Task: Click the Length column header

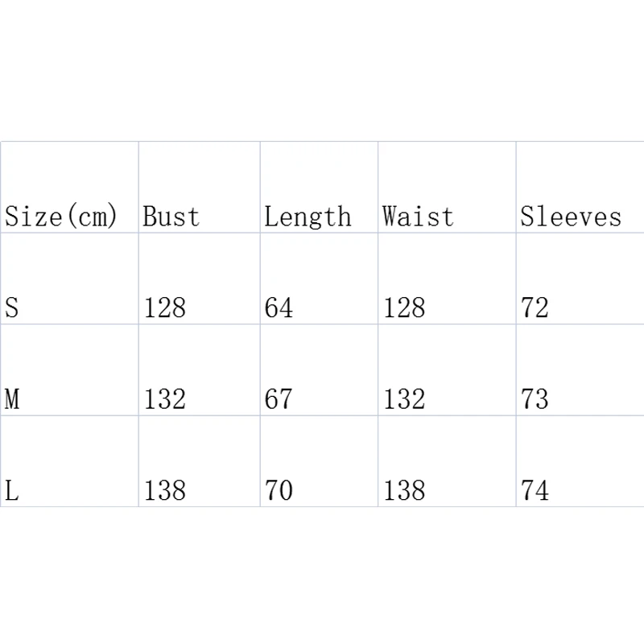Action: (308, 216)
